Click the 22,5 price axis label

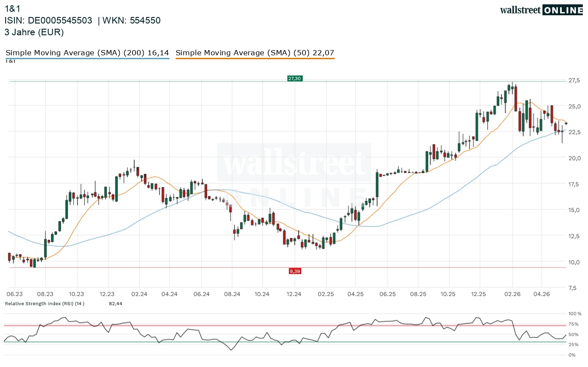574,132
